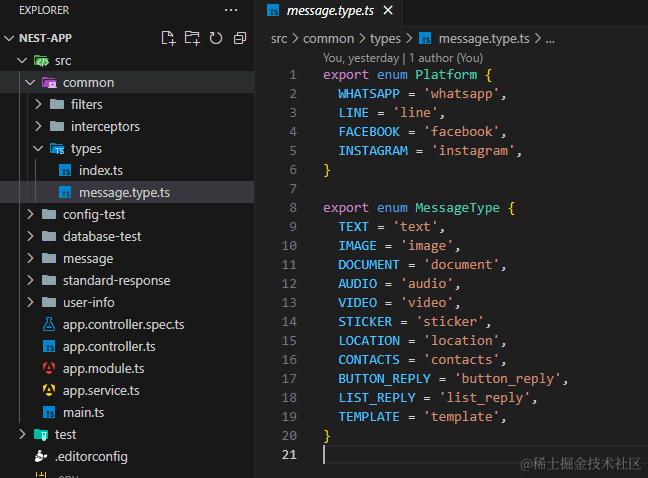The image size is (648, 478).
Task: Collapse the NEST-APP root section
Action: (9, 38)
